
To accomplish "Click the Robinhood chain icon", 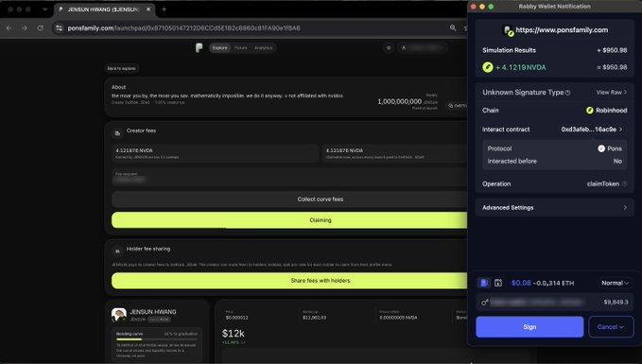I will pyautogui.click(x=590, y=110).
